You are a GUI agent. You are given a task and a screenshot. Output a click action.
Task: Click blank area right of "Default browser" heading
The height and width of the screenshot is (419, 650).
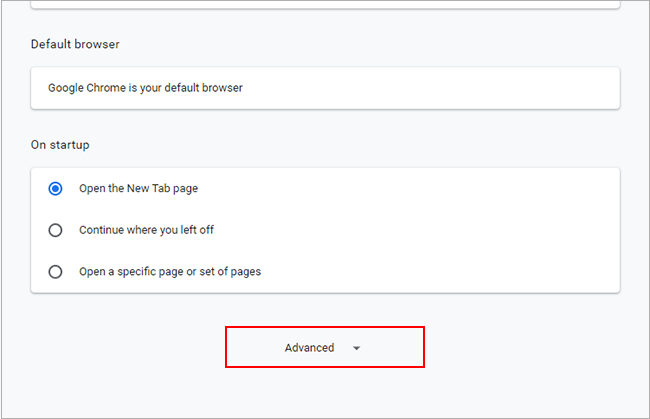(350, 45)
